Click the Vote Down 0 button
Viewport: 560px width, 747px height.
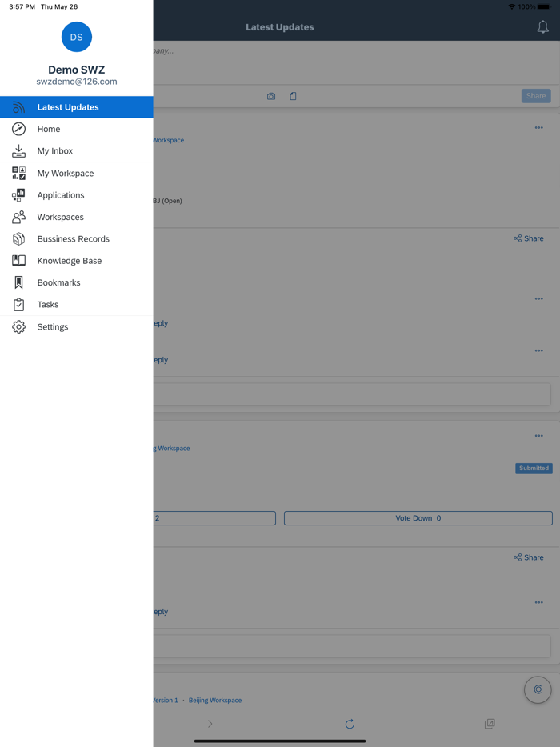pyautogui.click(x=418, y=518)
